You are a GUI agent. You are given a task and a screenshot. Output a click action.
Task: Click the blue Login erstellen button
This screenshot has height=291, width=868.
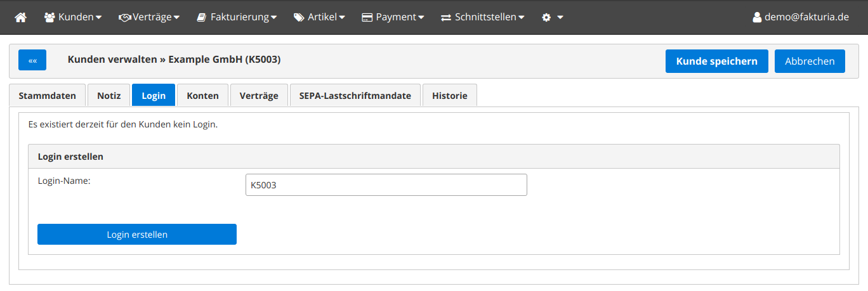[137, 235]
